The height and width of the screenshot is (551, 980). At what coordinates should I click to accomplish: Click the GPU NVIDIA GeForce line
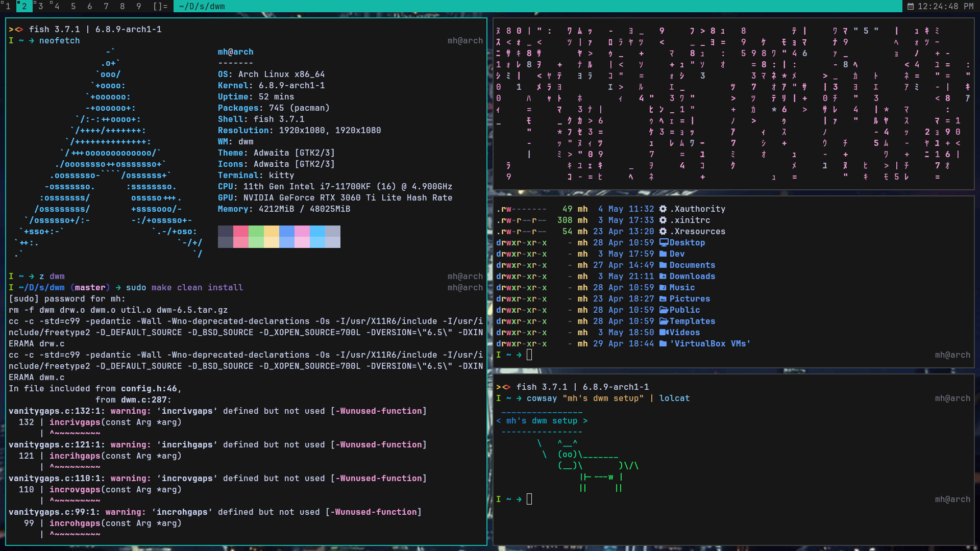(x=335, y=197)
